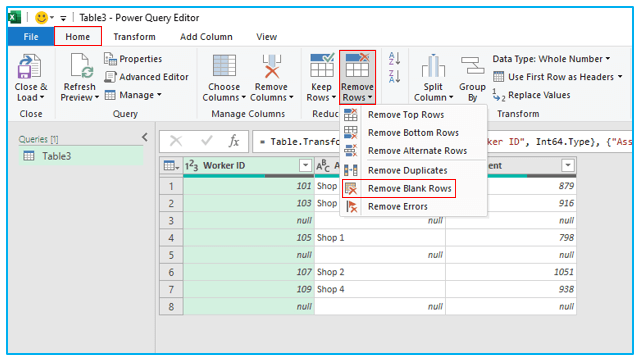The image size is (640, 362).
Task: Select row number 8 header
Action: [171, 306]
